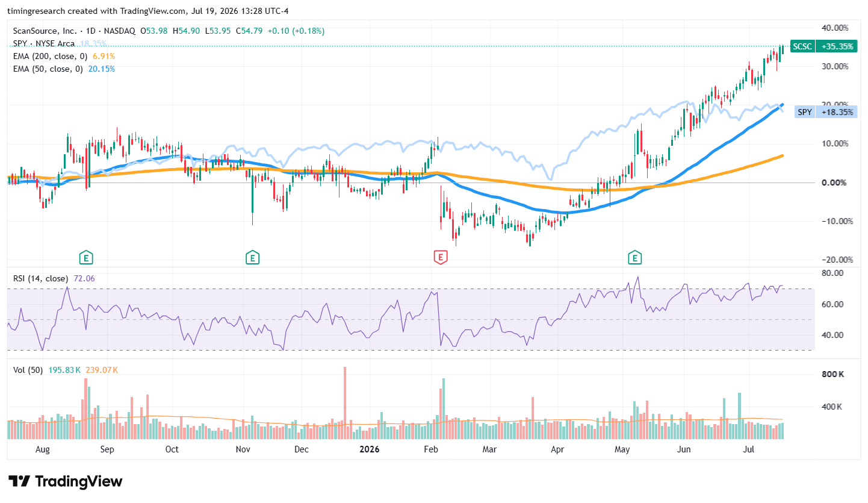Image resolution: width=868 pixels, height=503 pixels.
Task: Click the open price O53.98
Action: tap(155, 31)
